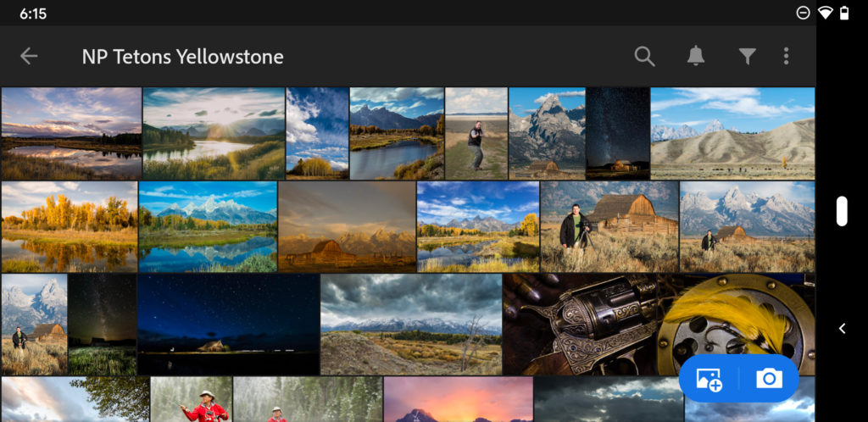868x422 pixels.
Task: Open the narrow blue sky and clouds photo
Action: (x=317, y=133)
